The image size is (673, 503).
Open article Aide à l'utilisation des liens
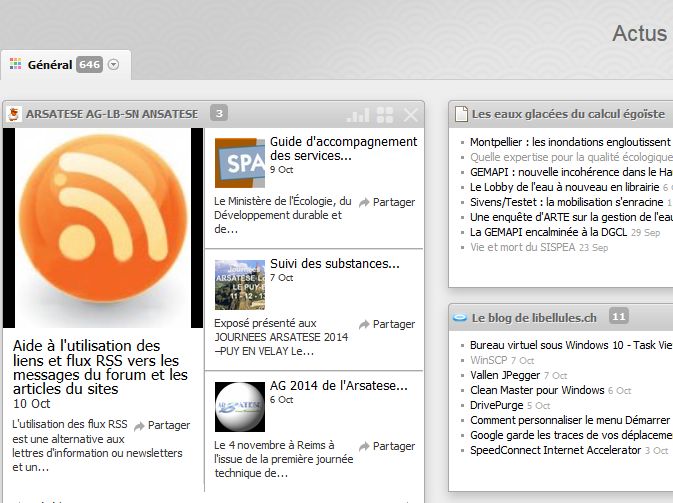[x=100, y=367]
